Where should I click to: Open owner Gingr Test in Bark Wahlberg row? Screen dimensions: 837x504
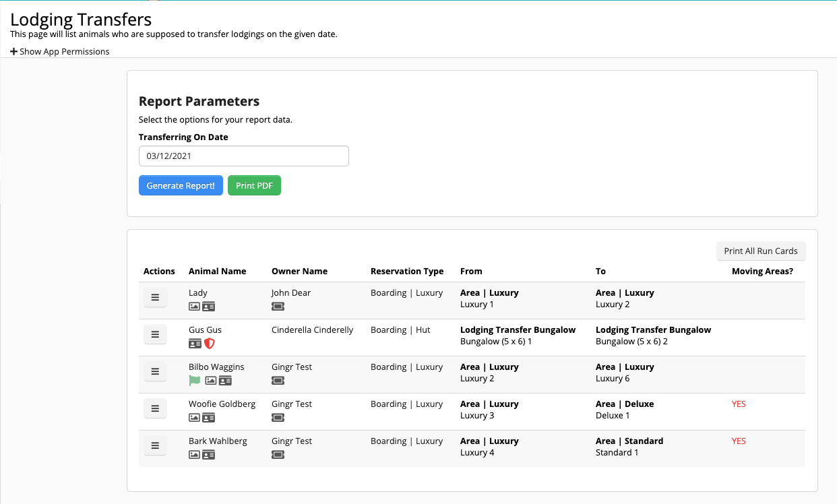[x=292, y=441]
